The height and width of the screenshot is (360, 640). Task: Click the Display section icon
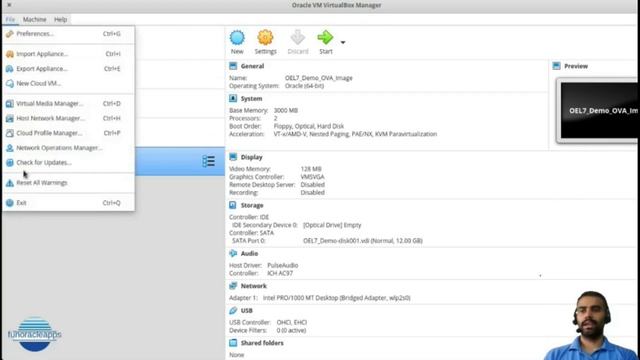coord(233,157)
